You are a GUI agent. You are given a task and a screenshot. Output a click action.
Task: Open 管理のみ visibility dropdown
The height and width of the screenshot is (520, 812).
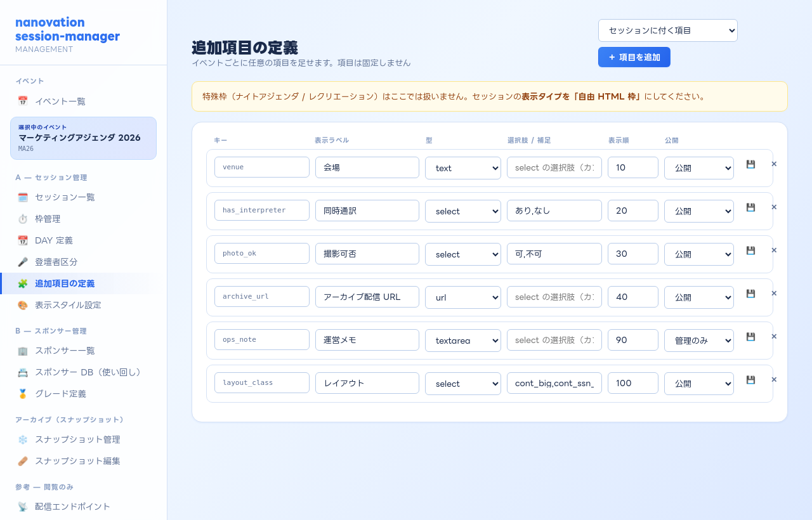699,341
